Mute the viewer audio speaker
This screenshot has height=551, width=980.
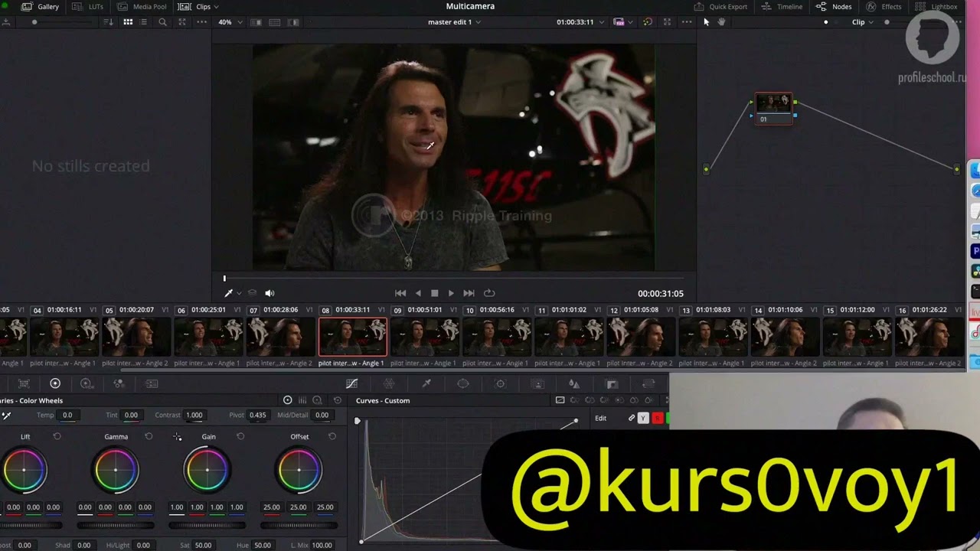(x=269, y=293)
